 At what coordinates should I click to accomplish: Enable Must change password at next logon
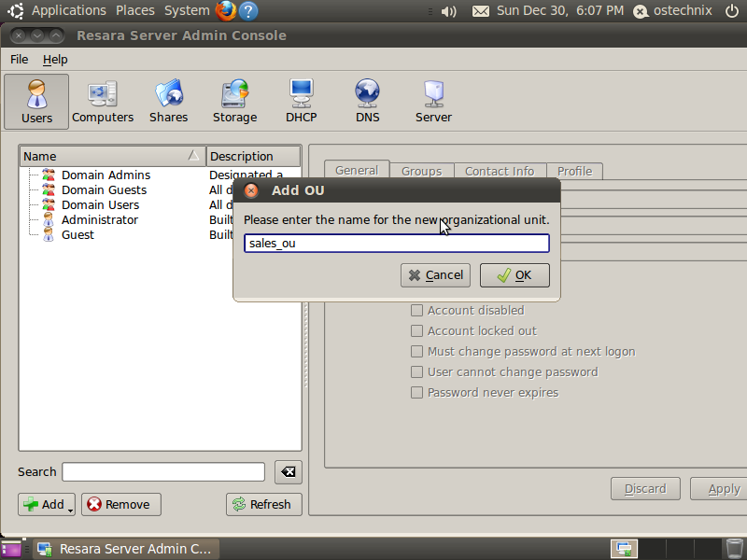coord(416,352)
